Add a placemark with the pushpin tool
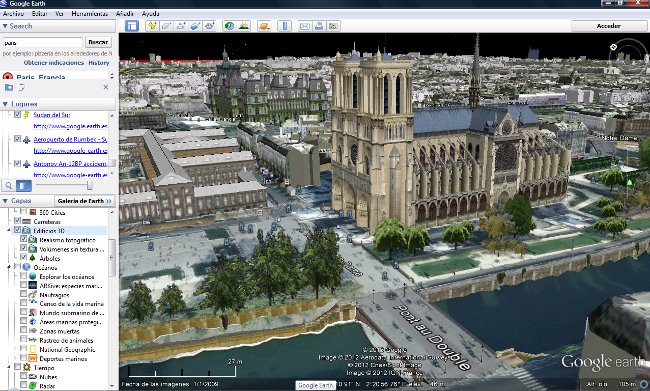This screenshot has height=391, width=650. [x=152, y=26]
